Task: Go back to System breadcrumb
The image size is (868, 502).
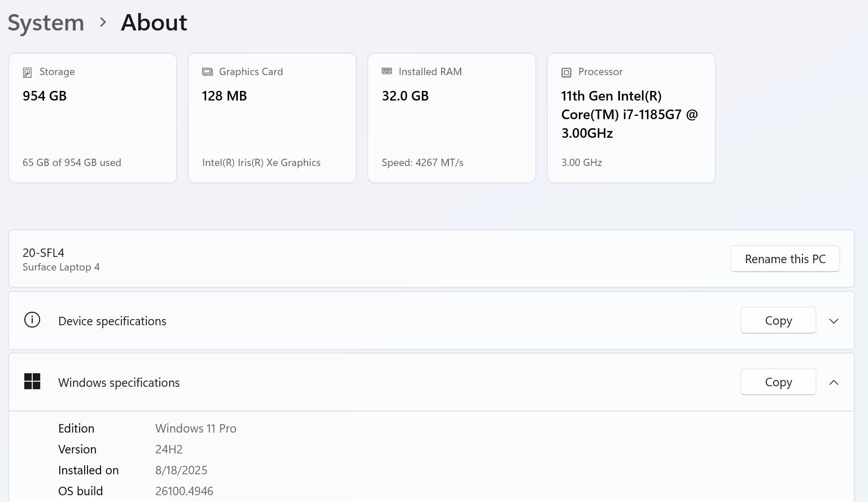Action: [46, 23]
